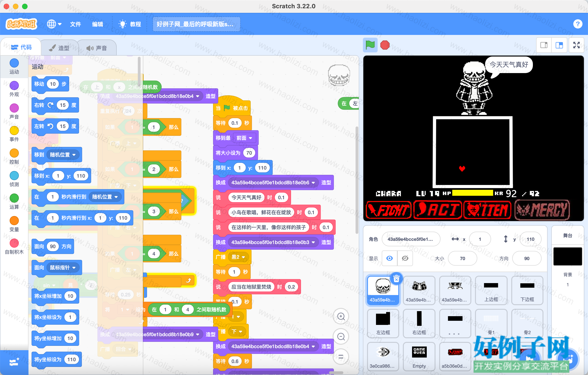This screenshot has height=375, width=588.
Task: Open costume dropdown ending e0b3
Action: pyautogui.click(x=273, y=242)
